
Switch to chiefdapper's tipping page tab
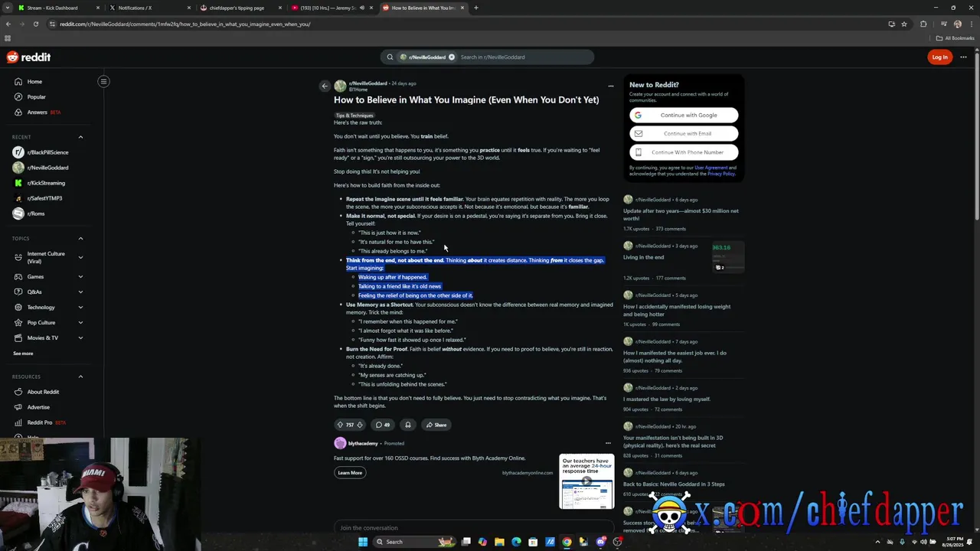[237, 8]
